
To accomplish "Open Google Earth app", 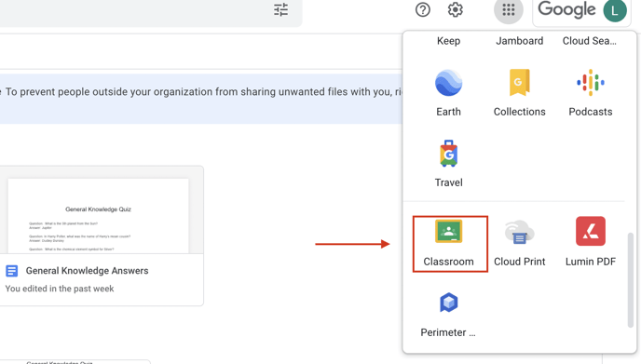I will point(448,93).
